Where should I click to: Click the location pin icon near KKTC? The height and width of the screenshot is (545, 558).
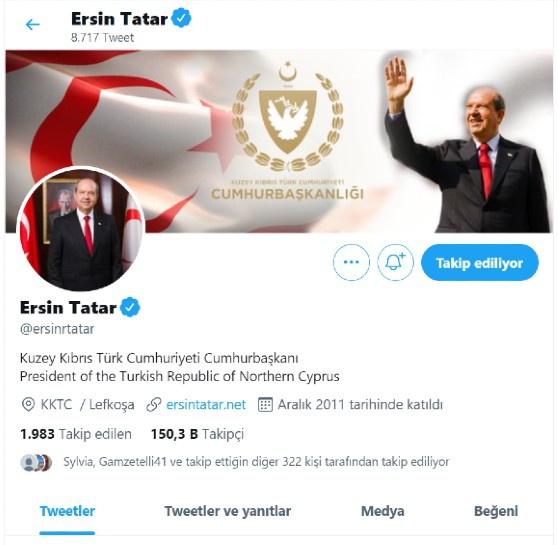click(28, 405)
